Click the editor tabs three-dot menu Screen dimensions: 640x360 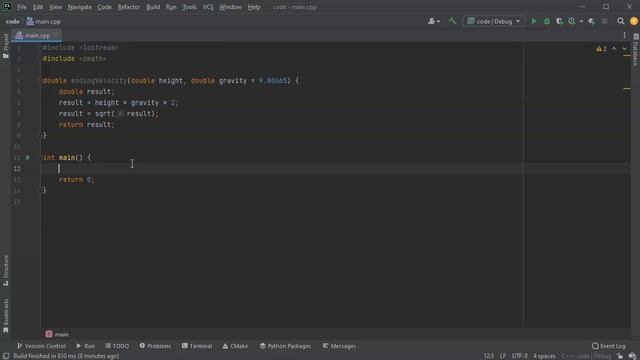(x=624, y=36)
